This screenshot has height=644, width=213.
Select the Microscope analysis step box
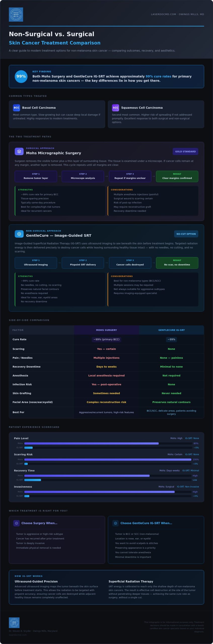pyautogui.click(x=83, y=176)
